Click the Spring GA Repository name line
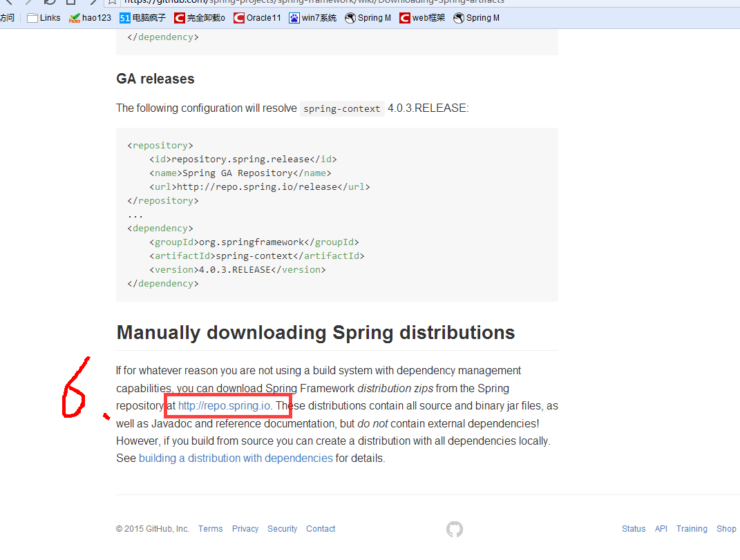 [x=240, y=173]
